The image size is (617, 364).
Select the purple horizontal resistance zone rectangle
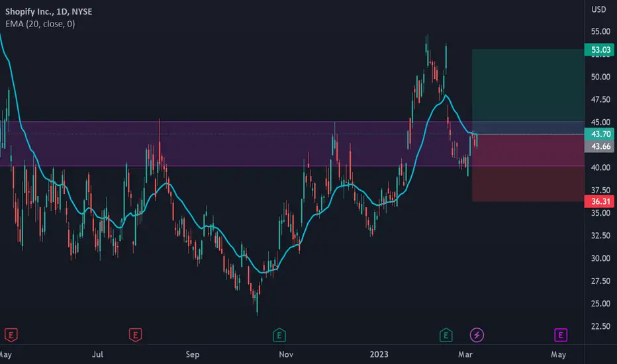click(292, 144)
